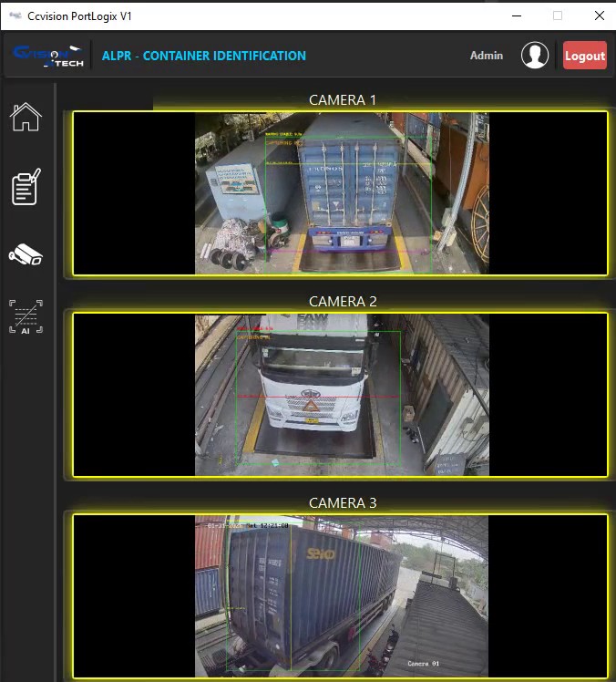Click the CAMERA 1 heading
This screenshot has height=682, width=616.
[343, 100]
